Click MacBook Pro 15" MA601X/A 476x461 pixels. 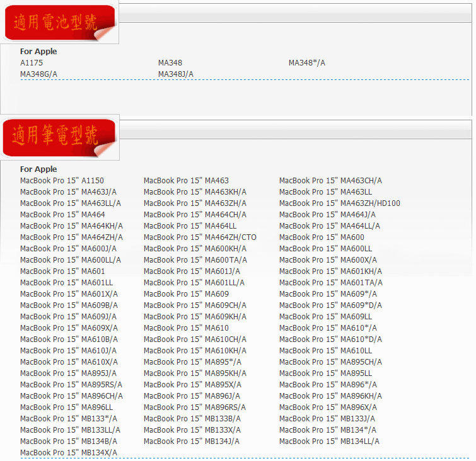(x=69, y=293)
